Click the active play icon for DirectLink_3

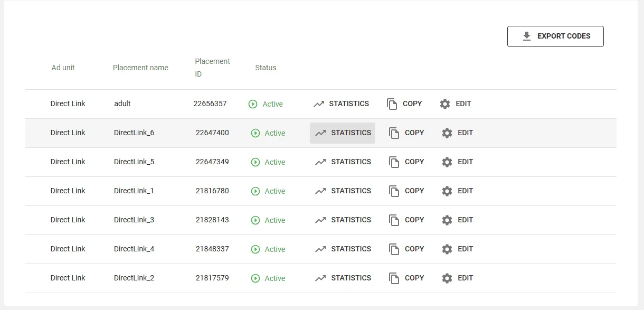[255, 220]
